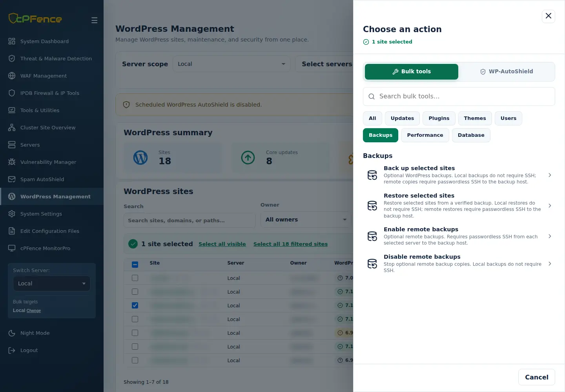Focus the Search bulk tools field

459,96
